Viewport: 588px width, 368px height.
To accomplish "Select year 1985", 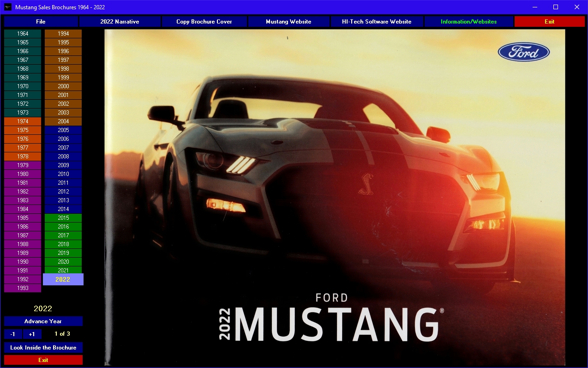I will pos(23,218).
